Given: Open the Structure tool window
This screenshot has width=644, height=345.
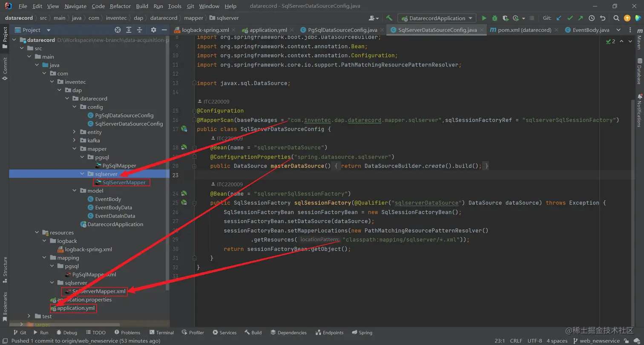Looking at the screenshot, I should 5,270.
